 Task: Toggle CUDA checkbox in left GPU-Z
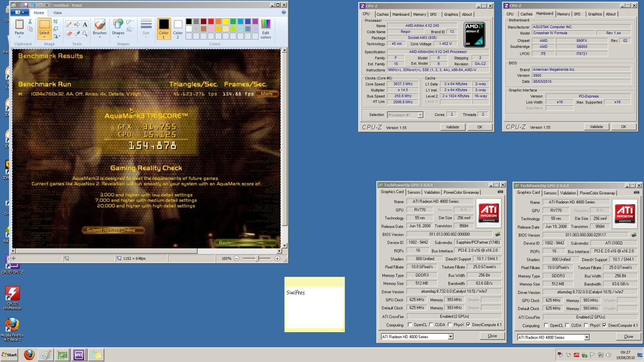pyautogui.click(x=431, y=325)
